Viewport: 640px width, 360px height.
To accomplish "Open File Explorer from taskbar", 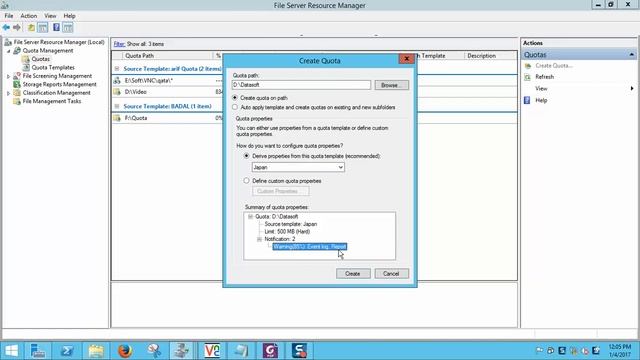I will coord(96,351).
